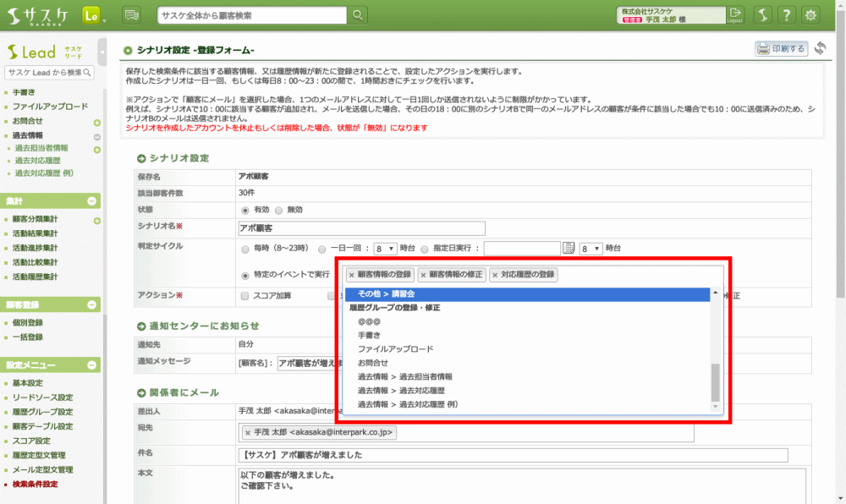Screen dimensions: 846x504
Task: Open the help question mark icon
Action: pos(787,15)
